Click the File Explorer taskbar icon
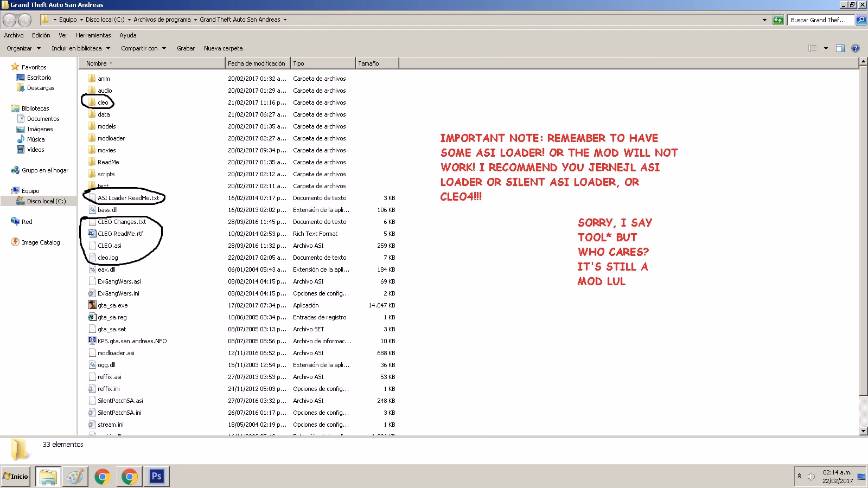This screenshot has width=868, height=488. (x=48, y=477)
